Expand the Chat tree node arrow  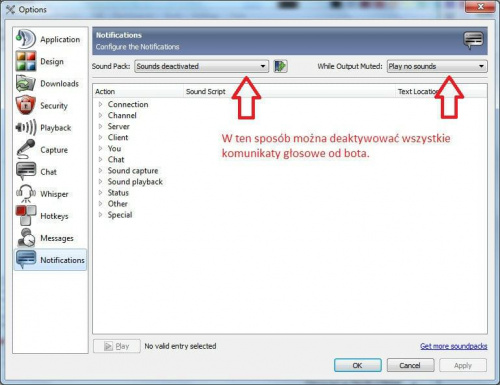pos(100,159)
